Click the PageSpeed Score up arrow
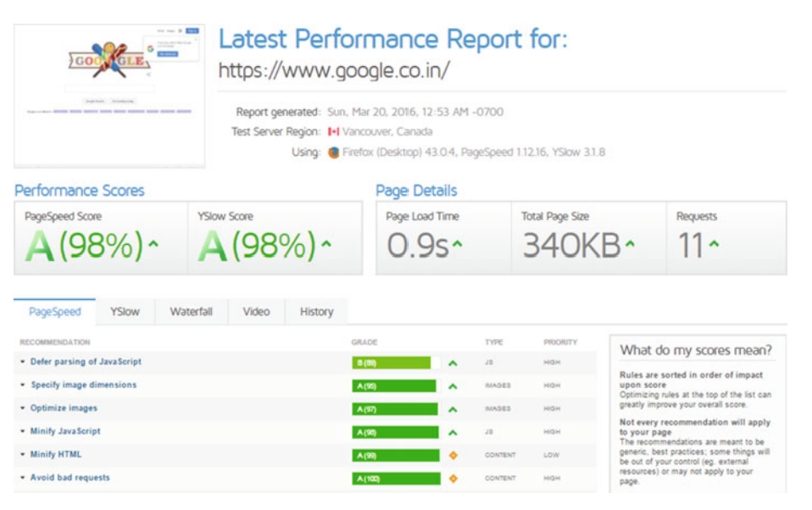The width and height of the screenshot is (812, 510). click(153, 243)
